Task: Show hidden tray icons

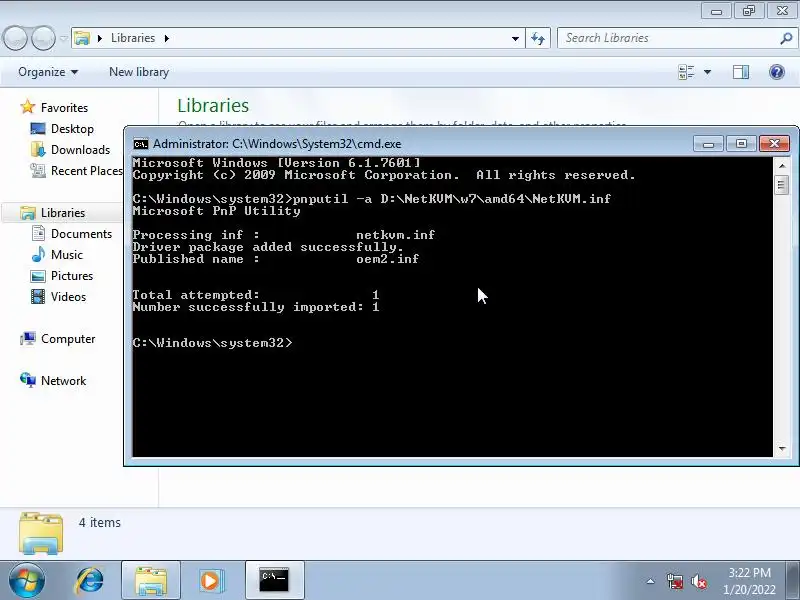Action: point(650,581)
